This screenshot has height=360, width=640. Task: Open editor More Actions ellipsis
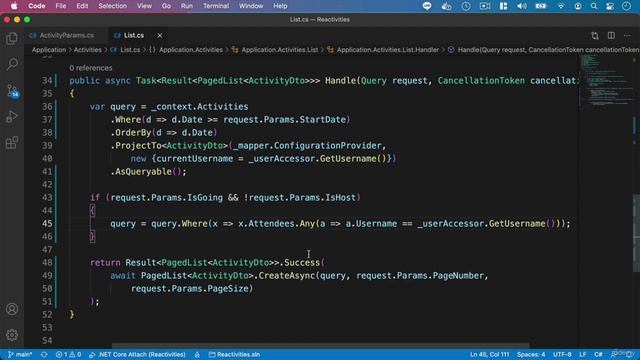tap(627, 36)
